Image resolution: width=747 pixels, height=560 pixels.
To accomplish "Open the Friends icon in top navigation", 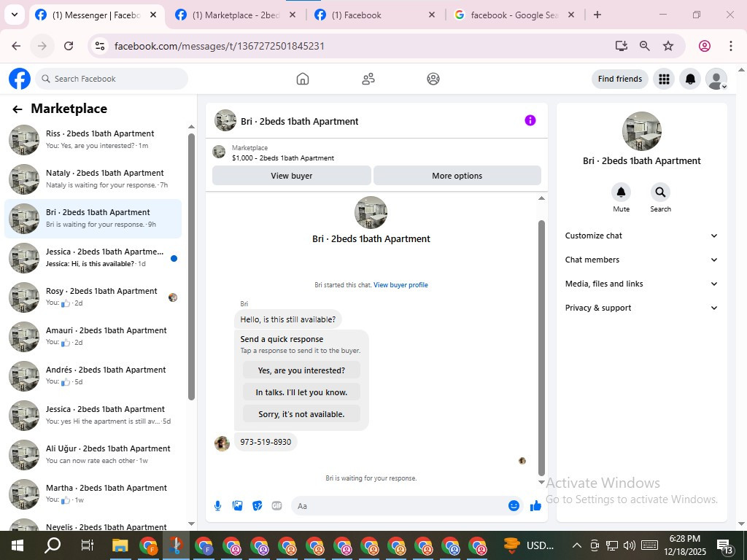I will (368, 79).
